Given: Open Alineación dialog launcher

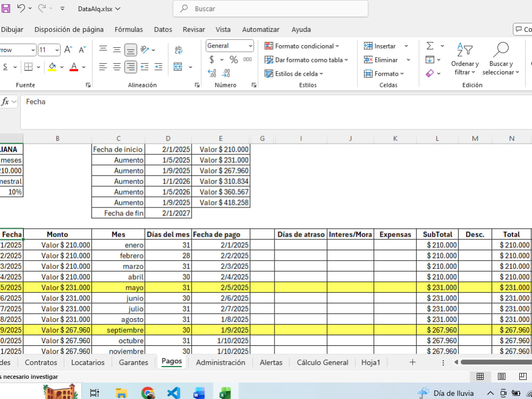Looking at the screenshot, I should tap(197, 85).
